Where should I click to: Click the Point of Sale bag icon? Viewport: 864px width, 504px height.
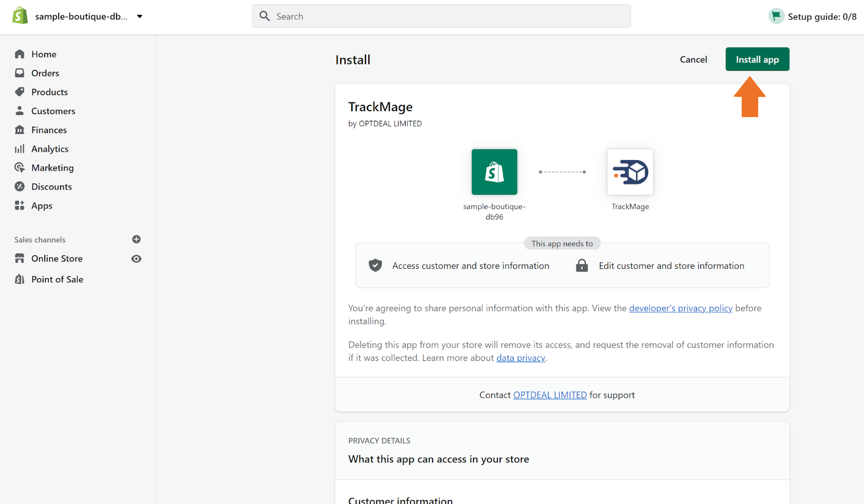[x=20, y=278]
